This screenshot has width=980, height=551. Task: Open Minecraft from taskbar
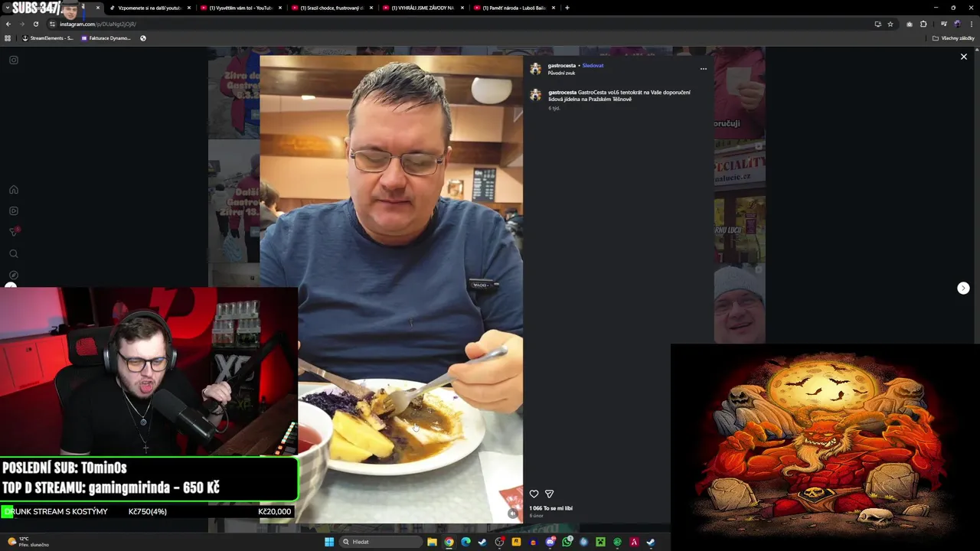coord(601,542)
